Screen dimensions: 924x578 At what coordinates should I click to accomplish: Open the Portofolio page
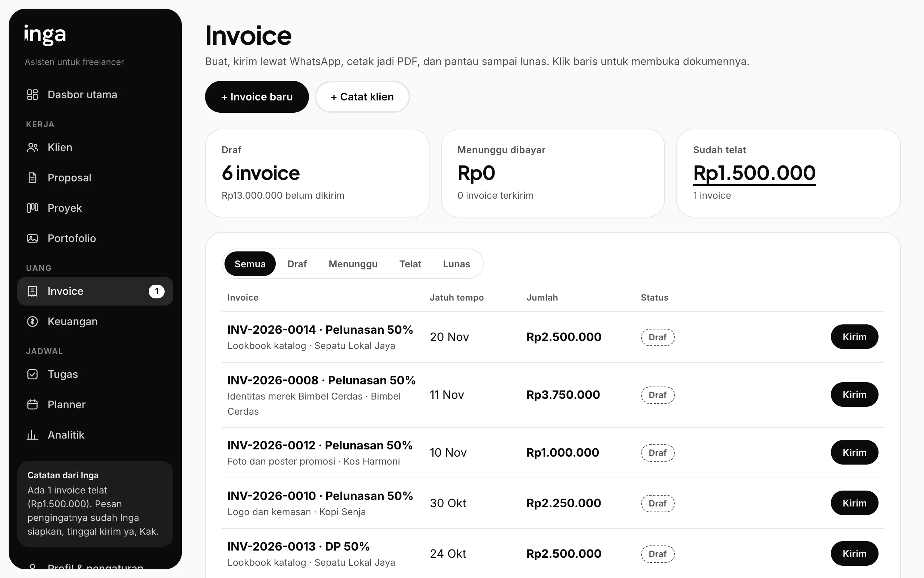tap(95, 238)
